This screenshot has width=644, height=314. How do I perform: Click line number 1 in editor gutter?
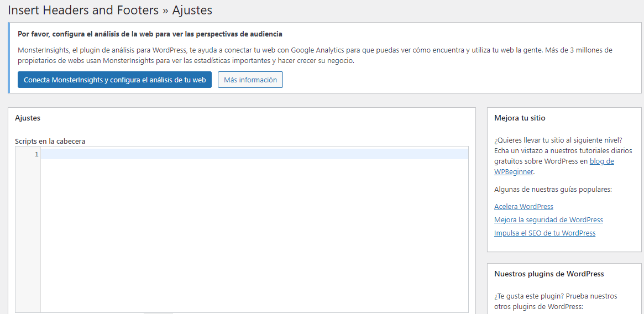pyautogui.click(x=36, y=154)
